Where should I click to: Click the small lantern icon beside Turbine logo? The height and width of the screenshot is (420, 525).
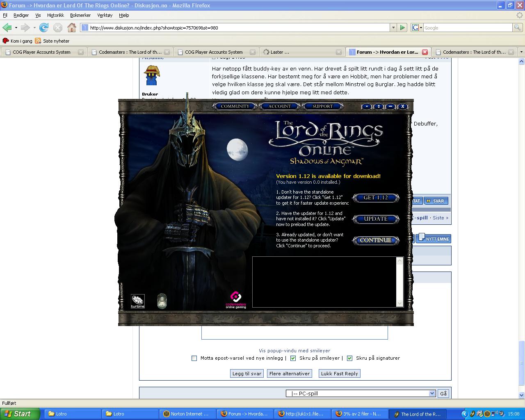click(x=162, y=301)
